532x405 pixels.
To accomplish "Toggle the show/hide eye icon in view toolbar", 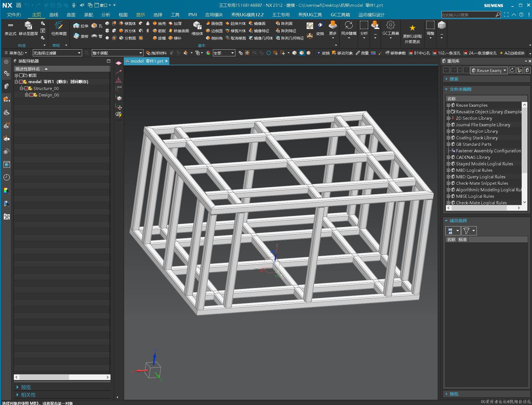I will pyautogui.click(x=118, y=114).
